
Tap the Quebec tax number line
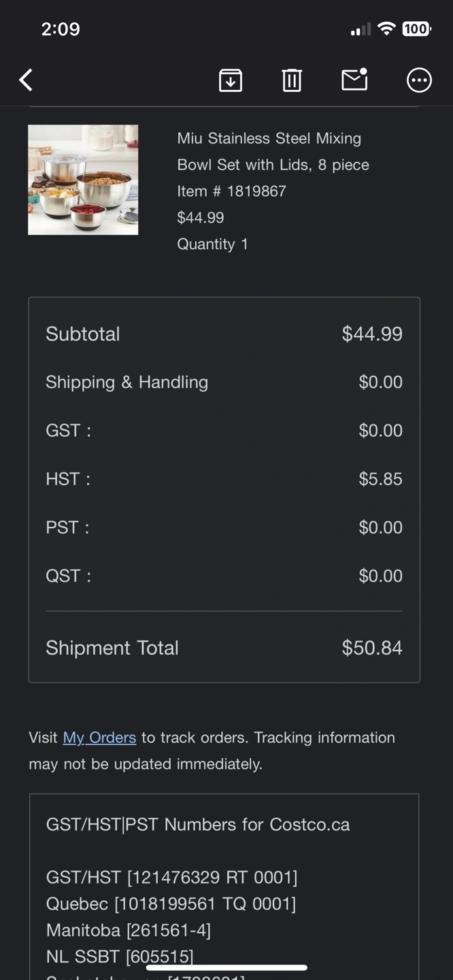171,904
